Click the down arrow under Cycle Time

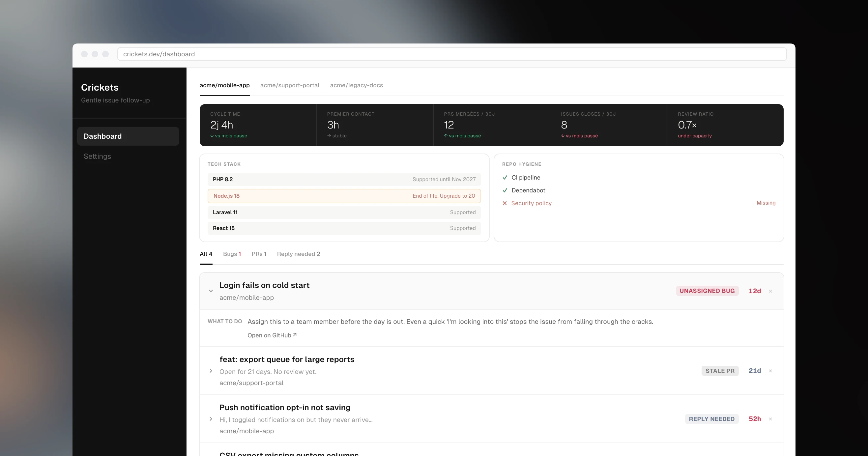point(212,136)
